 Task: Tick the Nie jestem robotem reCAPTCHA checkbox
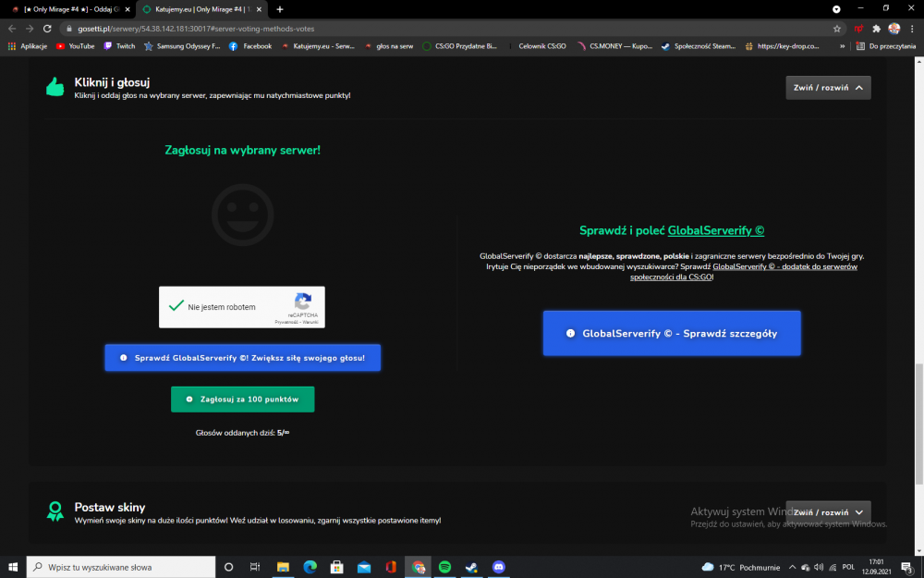tap(176, 306)
